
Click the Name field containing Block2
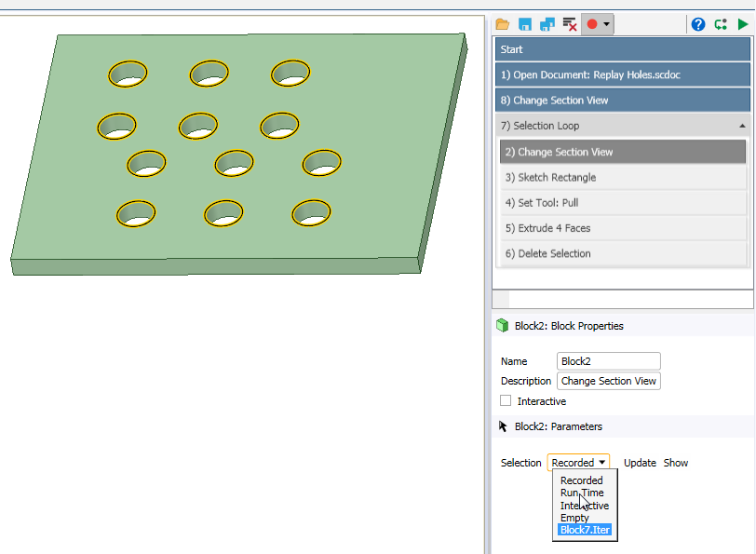click(609, 361)
